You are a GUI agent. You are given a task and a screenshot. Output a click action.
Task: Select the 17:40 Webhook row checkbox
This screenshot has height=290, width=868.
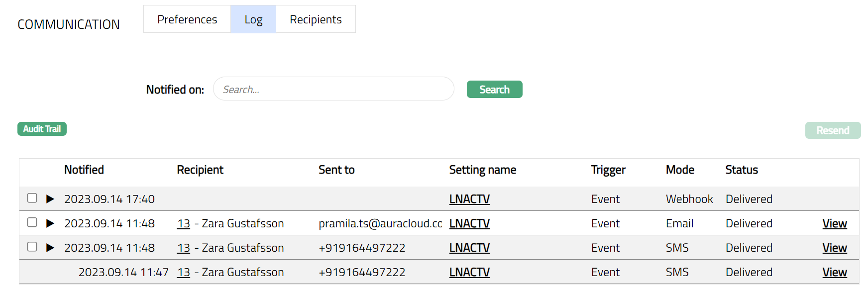coord(32,198)
